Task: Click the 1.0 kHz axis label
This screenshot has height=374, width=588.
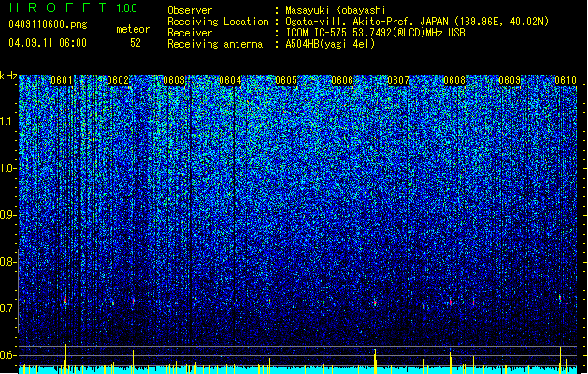Action: point(8,168)
